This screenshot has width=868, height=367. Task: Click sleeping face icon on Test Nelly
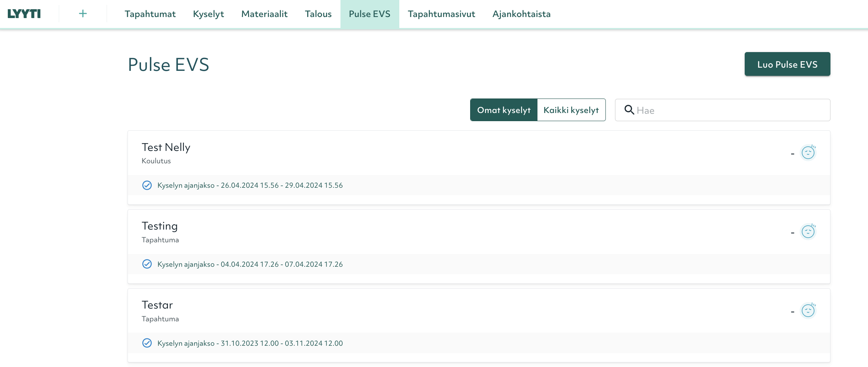(x=808, y=152)
